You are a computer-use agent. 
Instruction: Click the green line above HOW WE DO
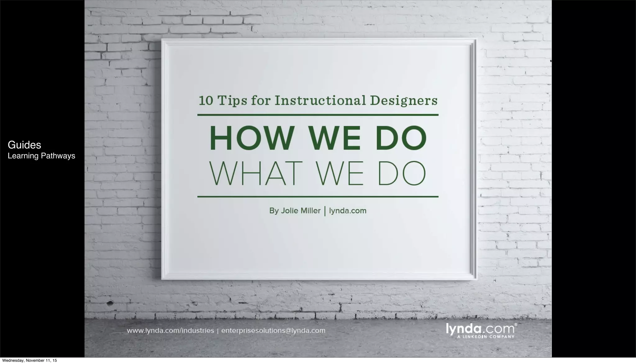pos(318,115)
